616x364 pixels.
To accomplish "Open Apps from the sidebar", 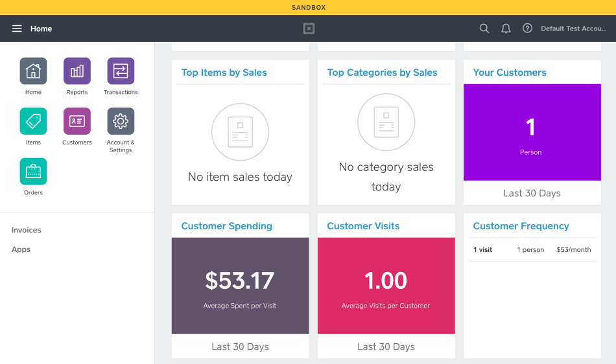I will [21, 249].
